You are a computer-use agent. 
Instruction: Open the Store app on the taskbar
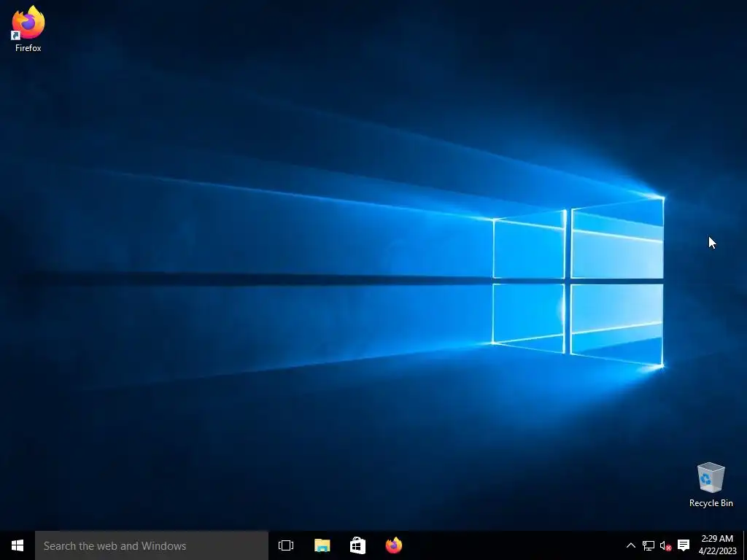357,545
